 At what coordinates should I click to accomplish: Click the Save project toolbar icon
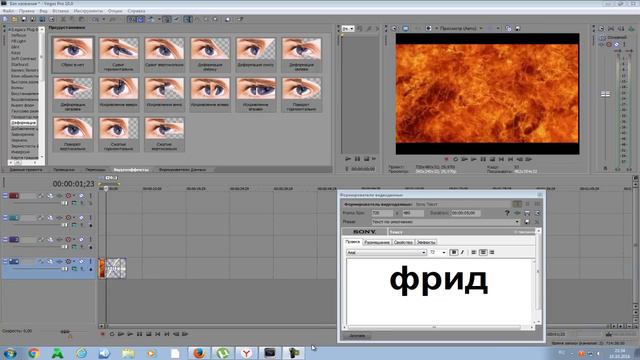point(24,19)
